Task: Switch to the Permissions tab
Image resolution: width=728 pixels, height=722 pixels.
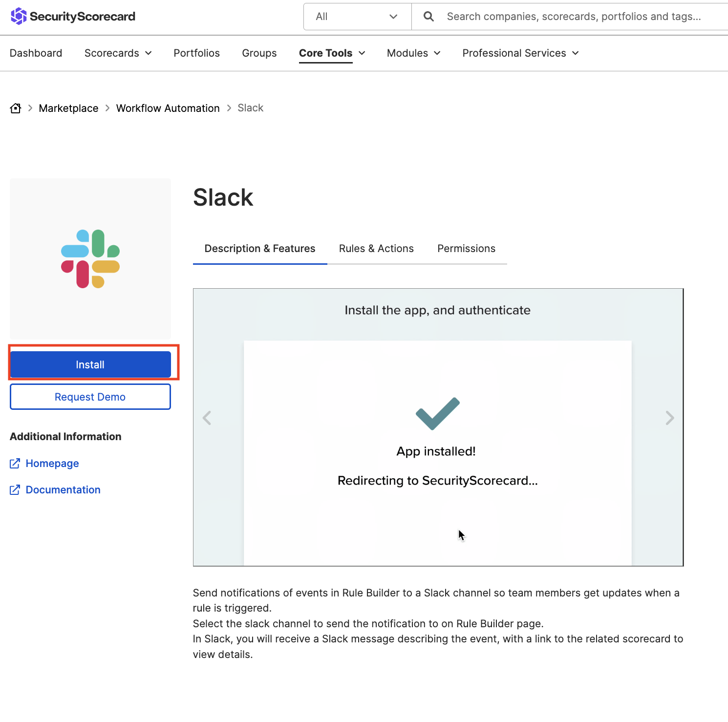Action: click(466, 248)
